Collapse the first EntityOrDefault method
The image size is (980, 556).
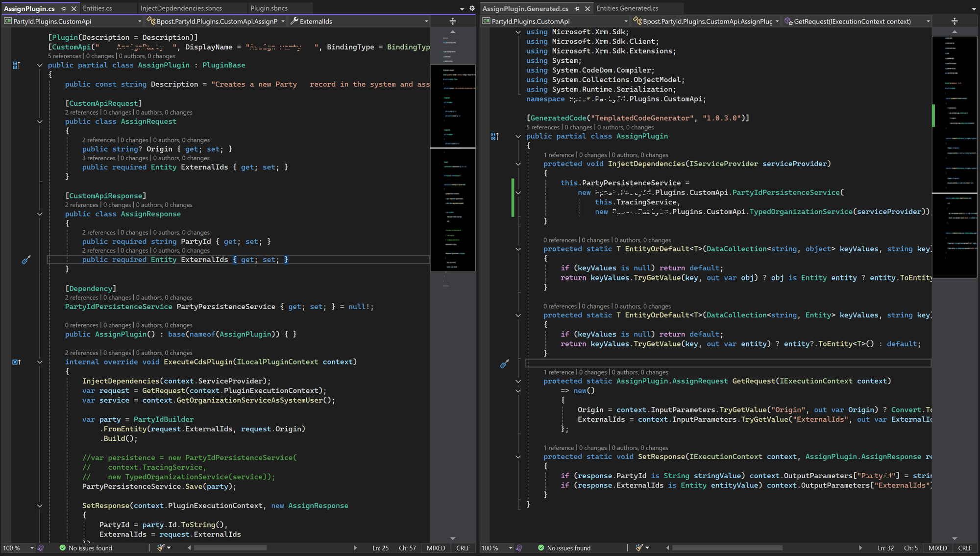pos(518,249)
